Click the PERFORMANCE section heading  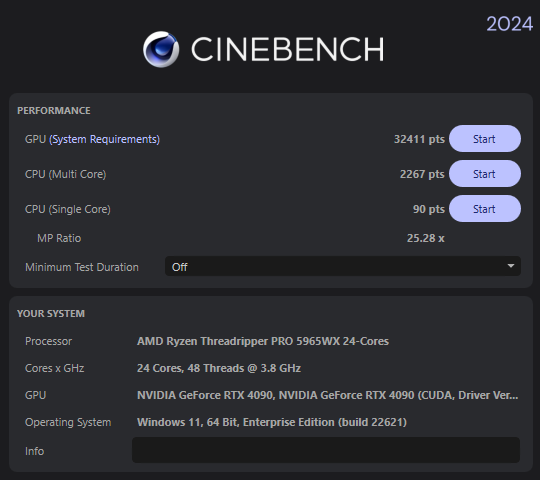(x=54, y=111)
